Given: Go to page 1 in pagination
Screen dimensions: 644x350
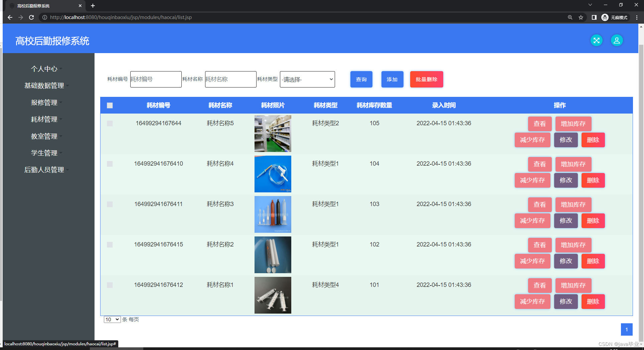Looking at the screenshot, I should [x=627, y=330].
